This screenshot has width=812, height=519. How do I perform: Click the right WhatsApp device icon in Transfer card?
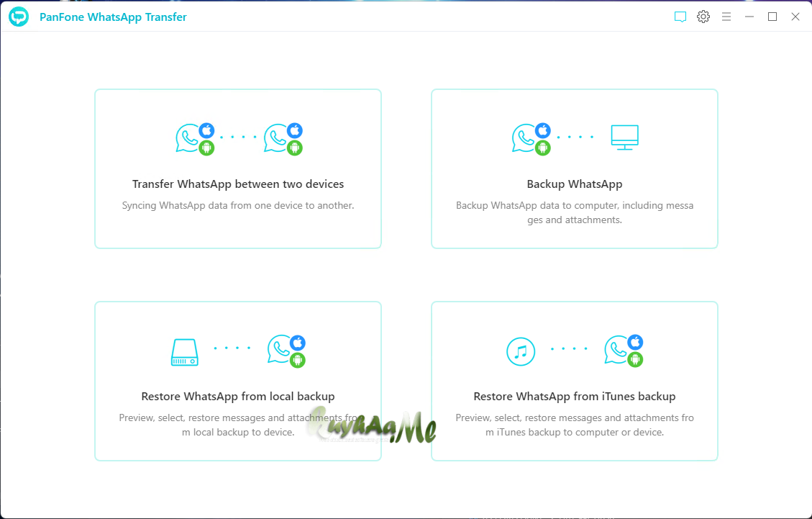click(283, 139)
